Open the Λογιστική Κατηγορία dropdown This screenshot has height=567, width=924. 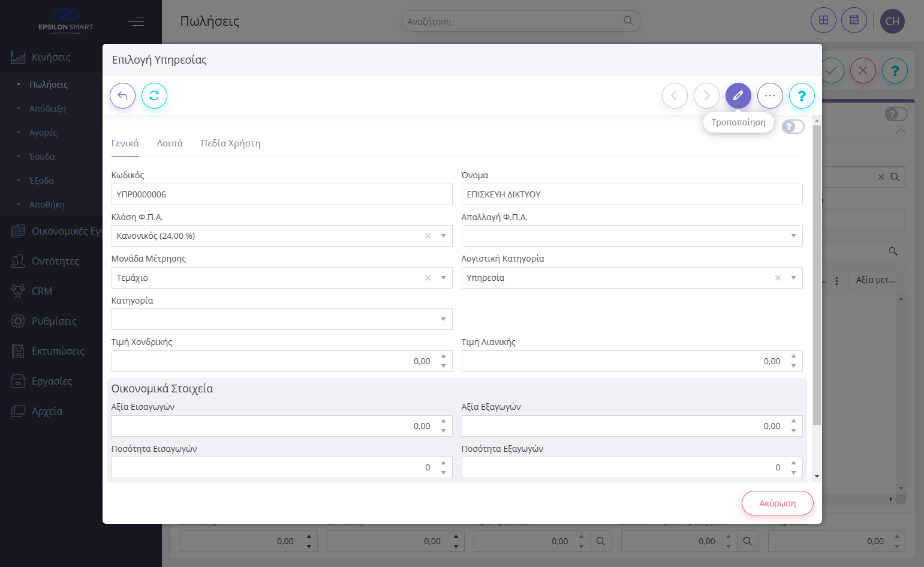[793, 278]
